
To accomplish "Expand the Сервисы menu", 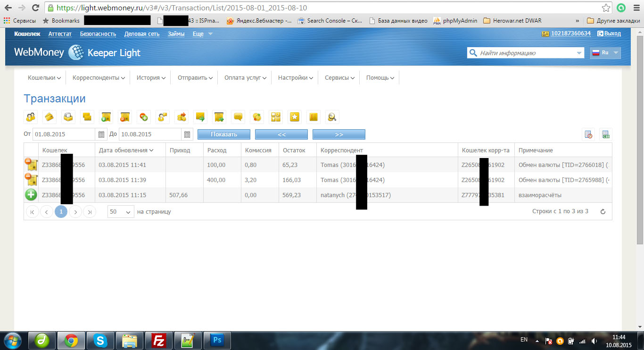I will 339,78.
